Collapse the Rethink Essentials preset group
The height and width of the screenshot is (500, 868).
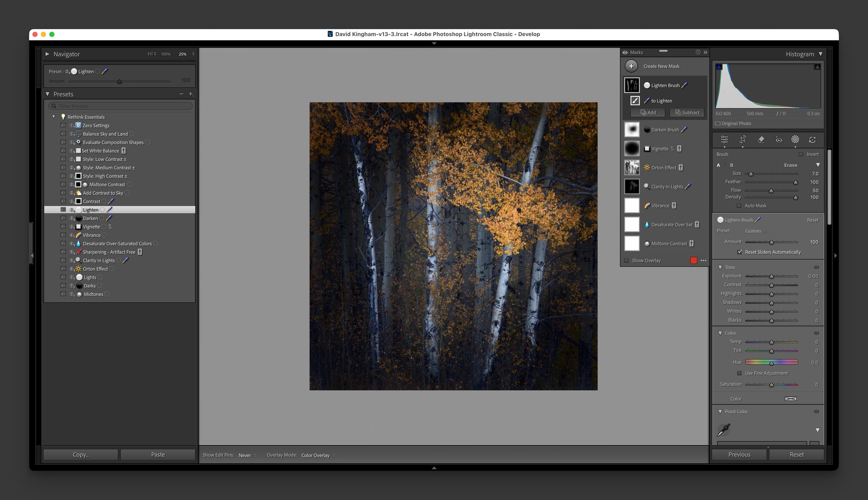tap(54, 117)
